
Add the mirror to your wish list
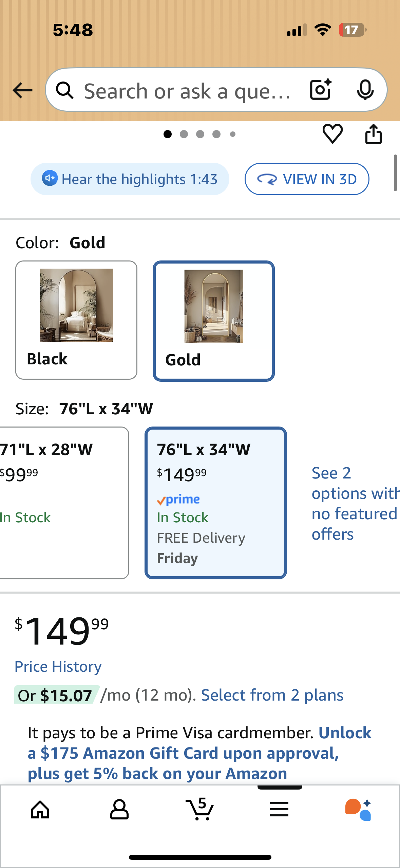(x=332, y=133)
